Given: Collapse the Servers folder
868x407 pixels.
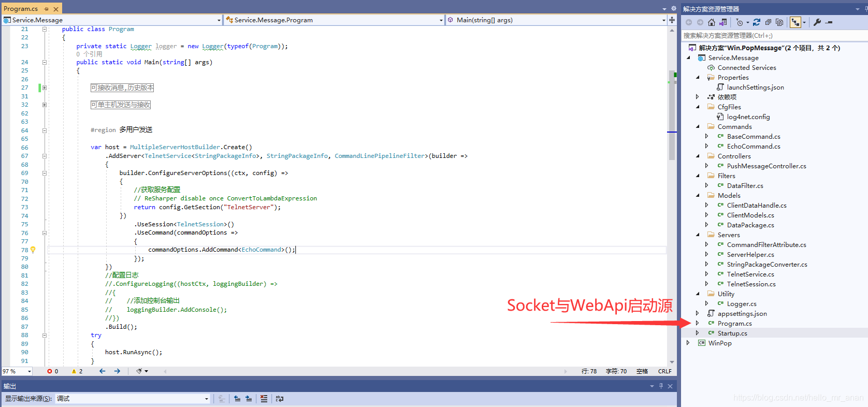Looking at the screenshot, I should point(698,235).
